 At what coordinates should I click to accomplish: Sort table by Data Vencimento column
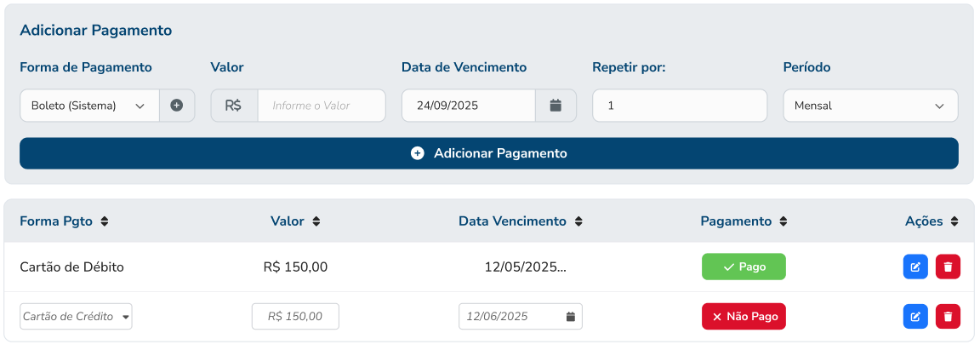pyautogui.click(x=578, y=221)
